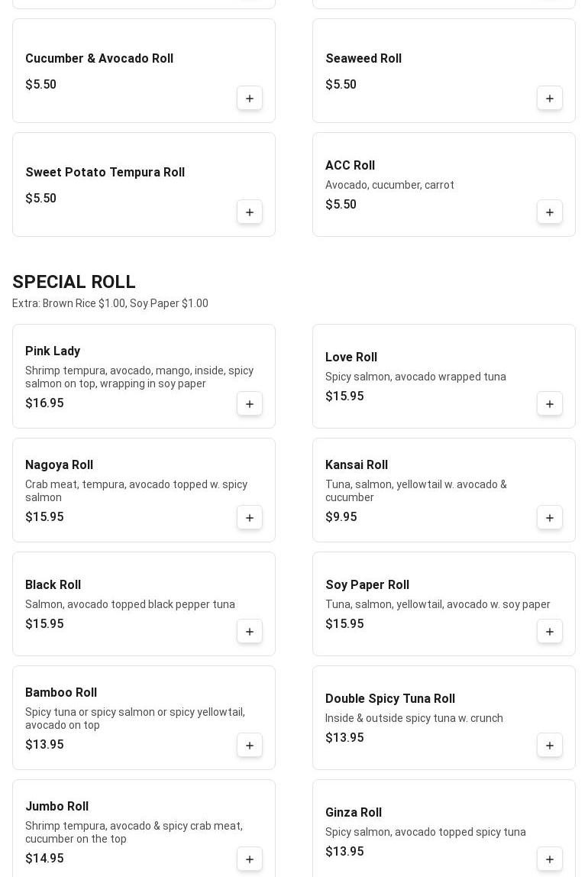The height and width of the screenshot is (877, 588).
Task: Add Nagoya Roll via plus button
Action: tap(250, 518)
